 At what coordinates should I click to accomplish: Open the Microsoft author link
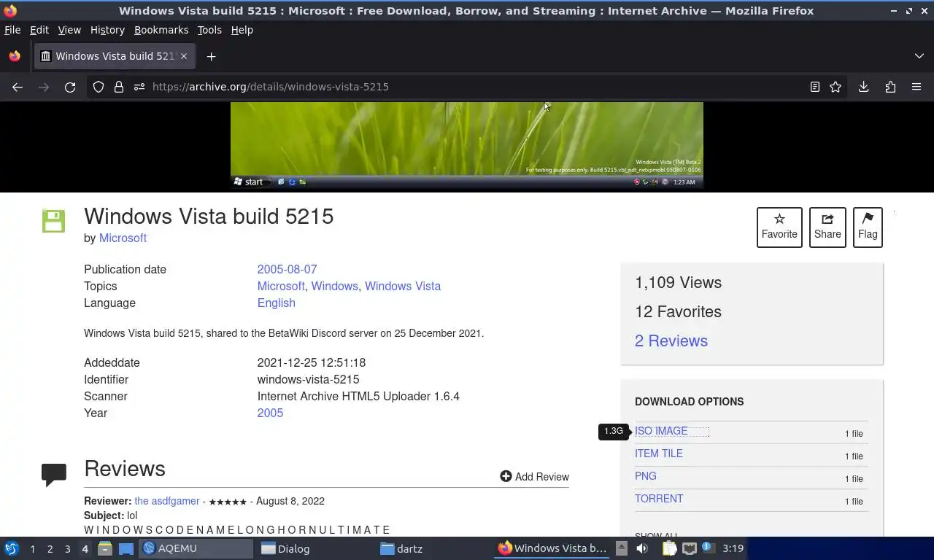point(123,238)
